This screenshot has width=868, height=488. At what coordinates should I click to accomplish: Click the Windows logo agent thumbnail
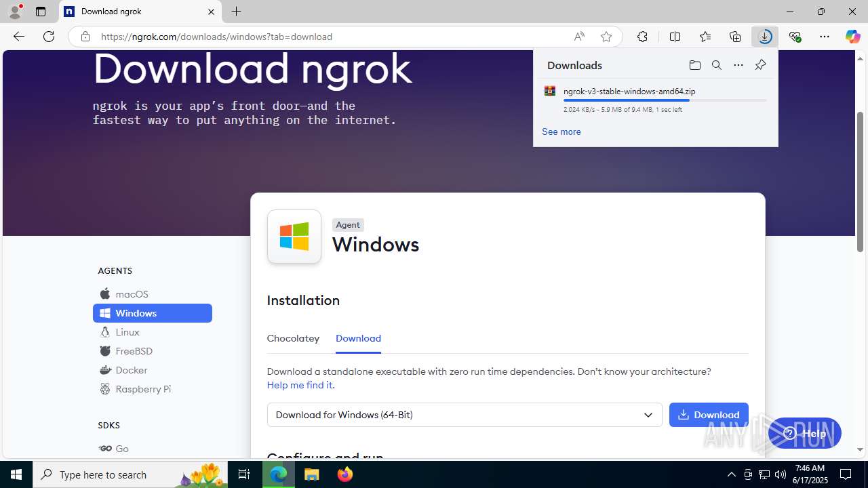tap(294, 237)
